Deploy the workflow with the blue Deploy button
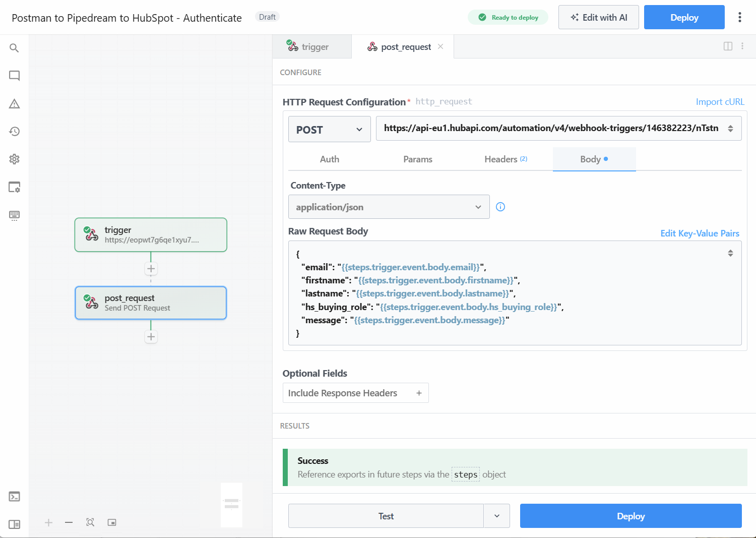 tap(684, 17)
